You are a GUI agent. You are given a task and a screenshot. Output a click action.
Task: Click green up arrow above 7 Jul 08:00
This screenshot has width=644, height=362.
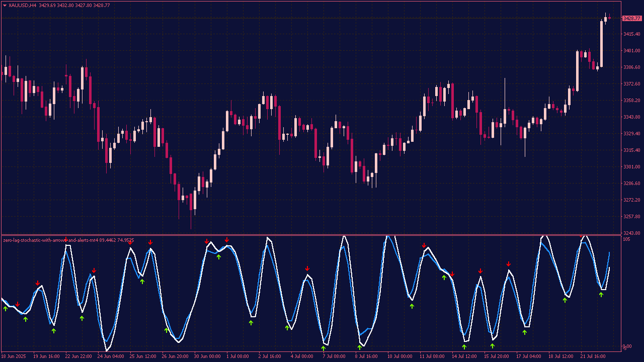(324, 347)
